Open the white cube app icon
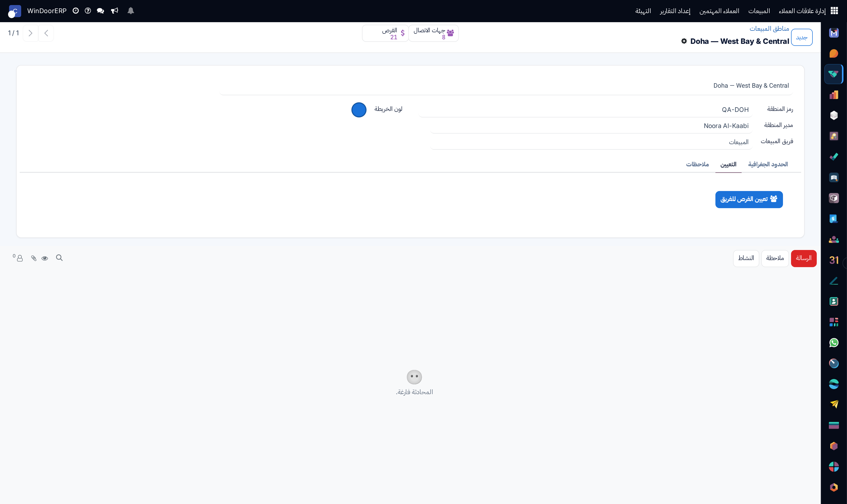This screenshot has width=847, height=504. (x=833, y=115)
